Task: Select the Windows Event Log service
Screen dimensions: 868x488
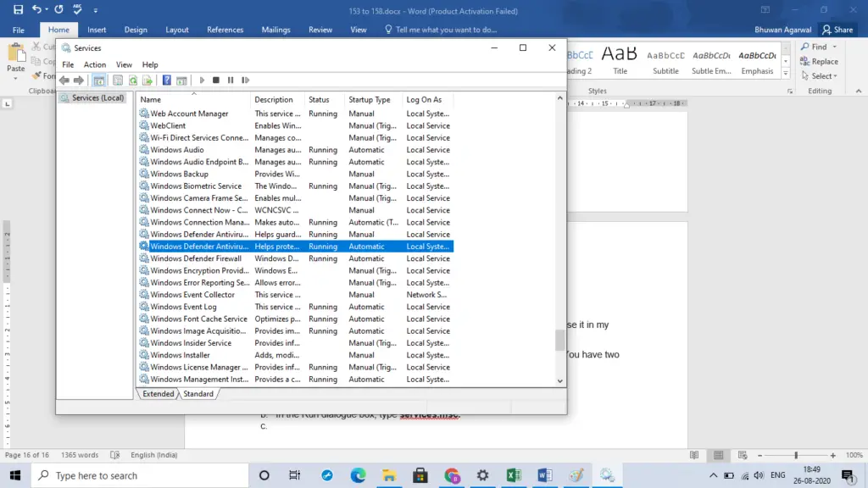Action: click(x=296, y=307)
